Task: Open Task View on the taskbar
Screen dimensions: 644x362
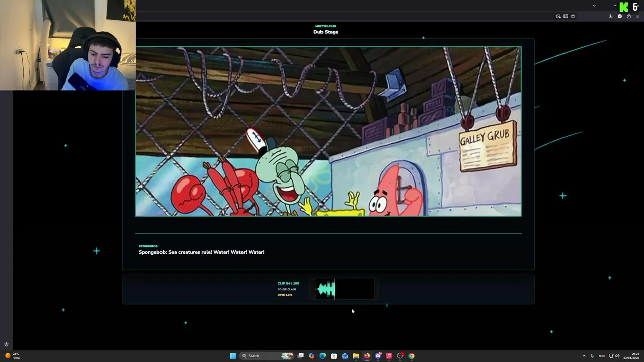Action: pyautogui.click(x=301, y=356)
